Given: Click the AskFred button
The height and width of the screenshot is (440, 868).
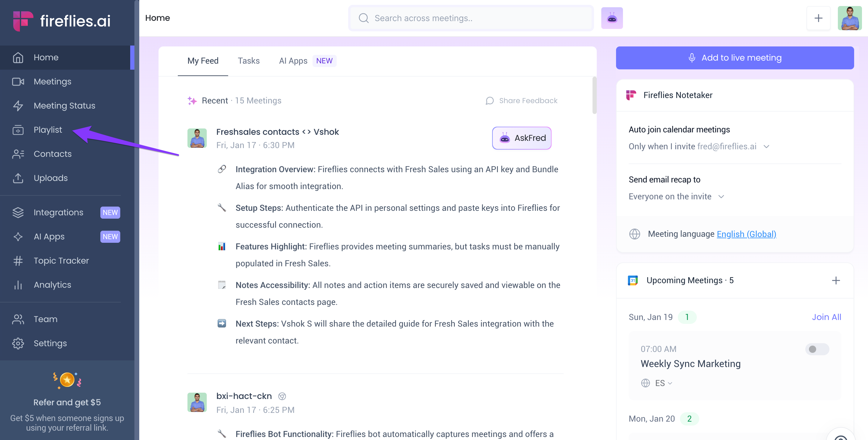Looking at the screenshot, I should click(x=522, y=138).
